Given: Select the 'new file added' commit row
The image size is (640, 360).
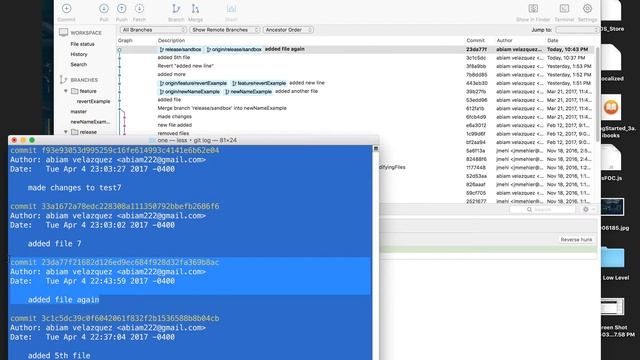Looking at the screenshot, I should tap(355, 125).
